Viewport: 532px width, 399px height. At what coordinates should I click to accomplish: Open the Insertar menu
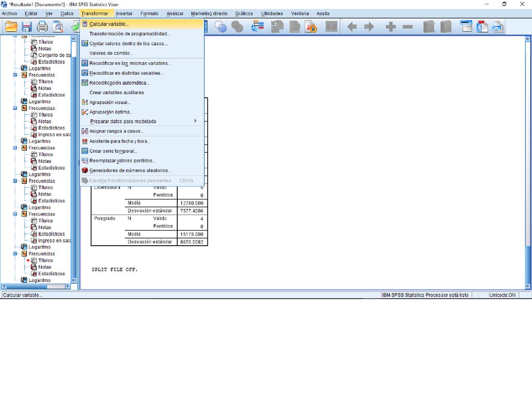tap(124, 14)
